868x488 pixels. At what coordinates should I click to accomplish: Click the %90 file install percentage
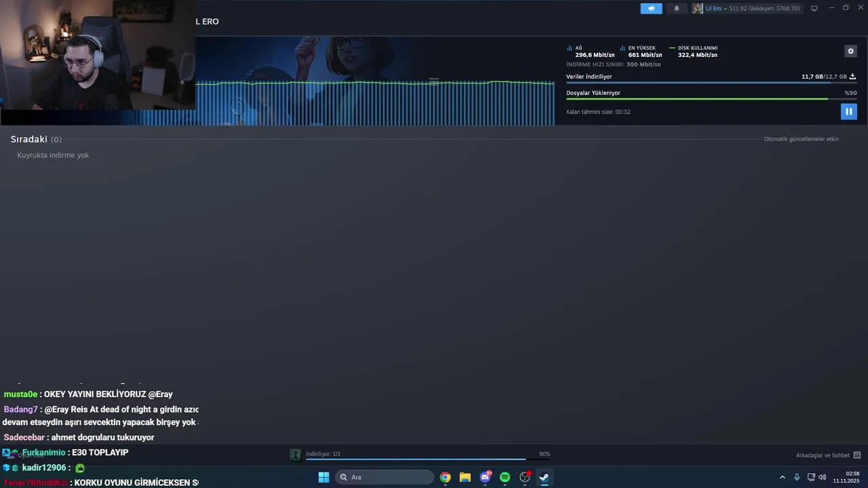[x=850, y=93]
